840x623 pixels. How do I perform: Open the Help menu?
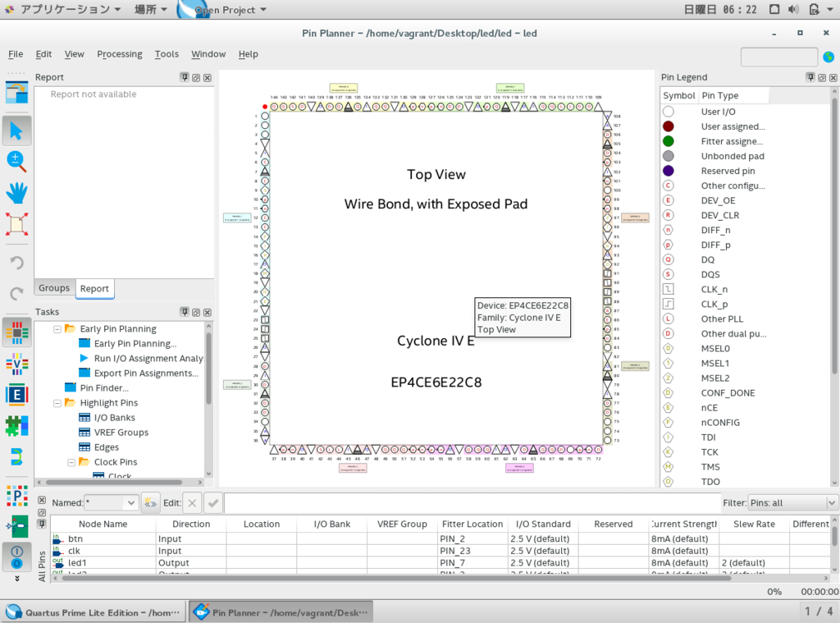[x=248, y=54]
